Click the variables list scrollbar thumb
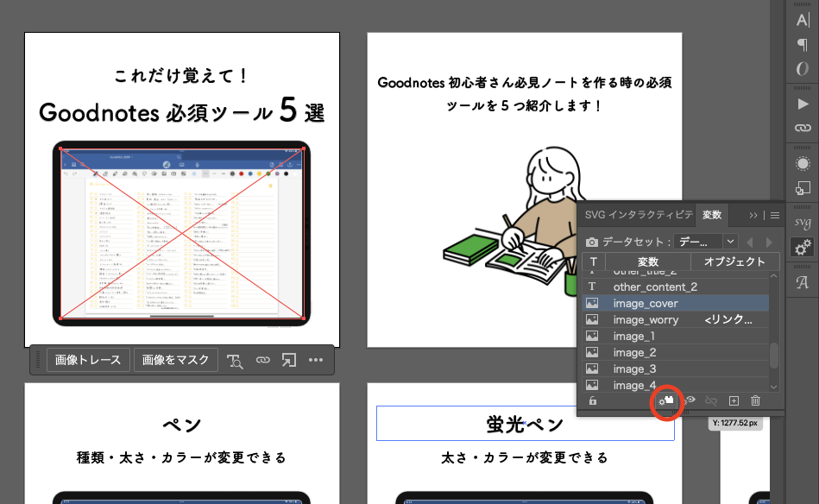Viewport: 819px width, 504px height. coord(774,356)
